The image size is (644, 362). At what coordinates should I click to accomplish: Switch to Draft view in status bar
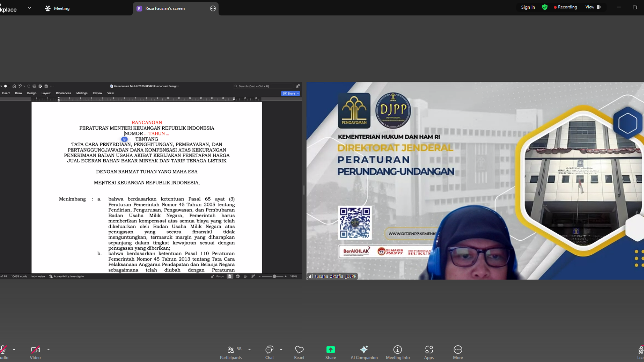[253, 277]
